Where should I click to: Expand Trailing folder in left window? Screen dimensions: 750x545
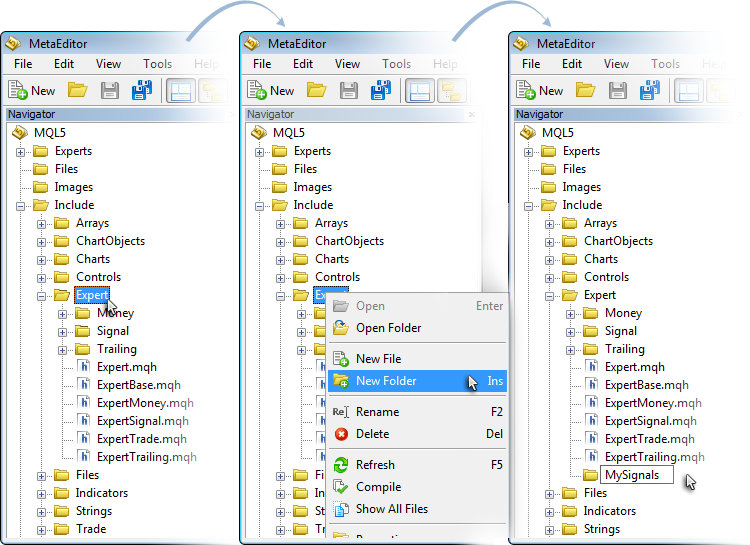coord(62,350)
